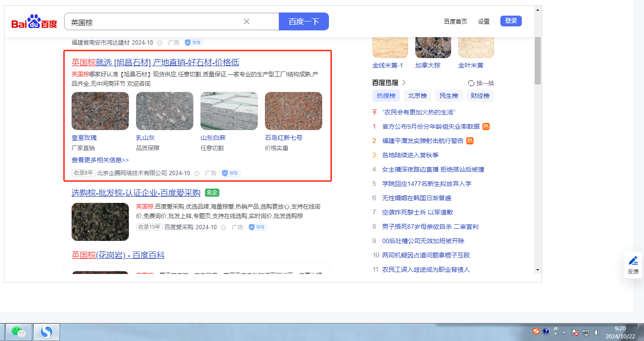This screenshot has height=341, width=644.
Task: Click 查看更多相关信息>> link
Action: 100,160
